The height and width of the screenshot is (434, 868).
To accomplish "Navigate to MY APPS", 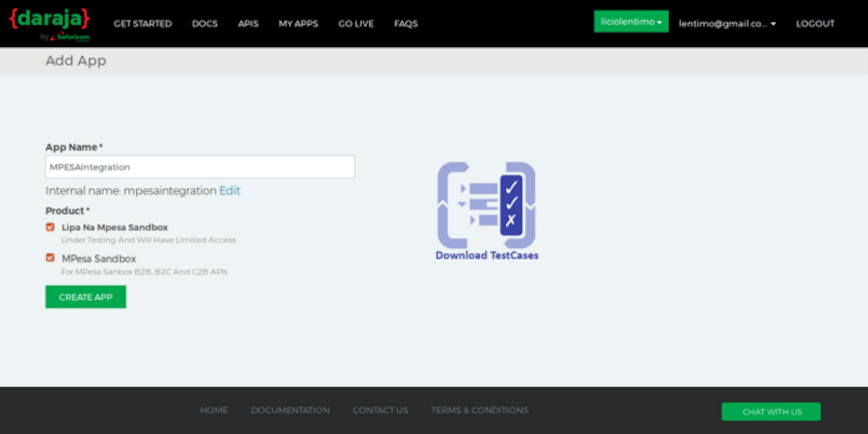I will click(298, 24).
